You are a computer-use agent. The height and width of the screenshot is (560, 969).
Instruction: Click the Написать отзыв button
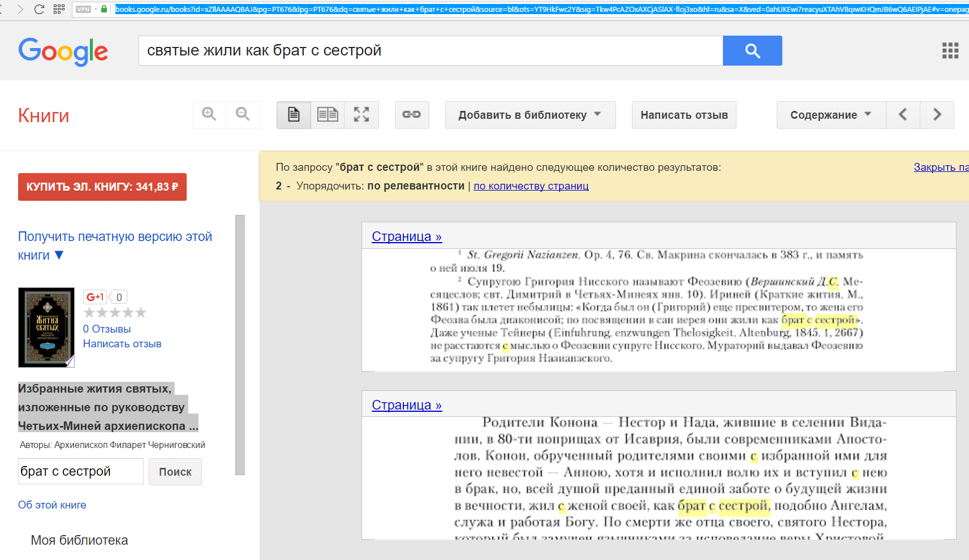point(684,115)
